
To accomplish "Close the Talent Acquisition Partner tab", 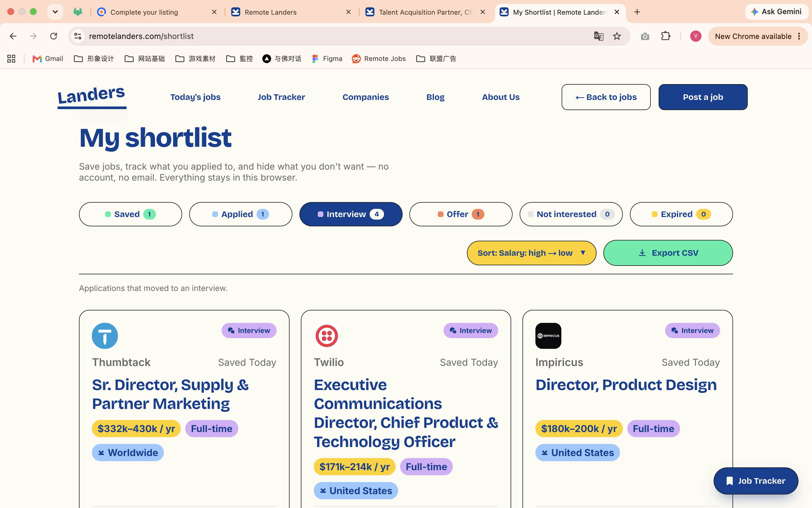I will pos(482,12).
